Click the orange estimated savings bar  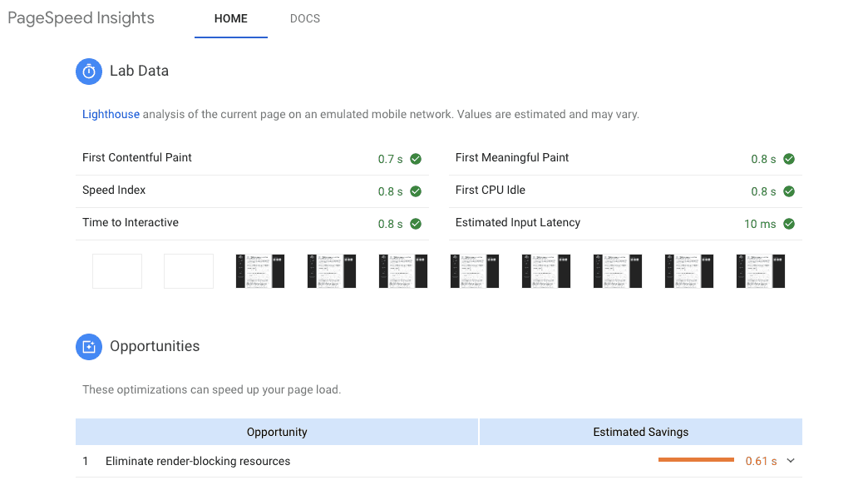tap(696, 460)
